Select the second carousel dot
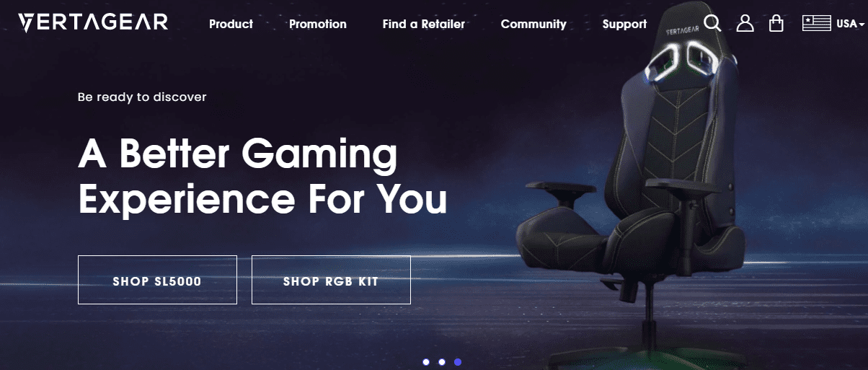The height and width of the screenshot is (370, 868). click(442, 362)
